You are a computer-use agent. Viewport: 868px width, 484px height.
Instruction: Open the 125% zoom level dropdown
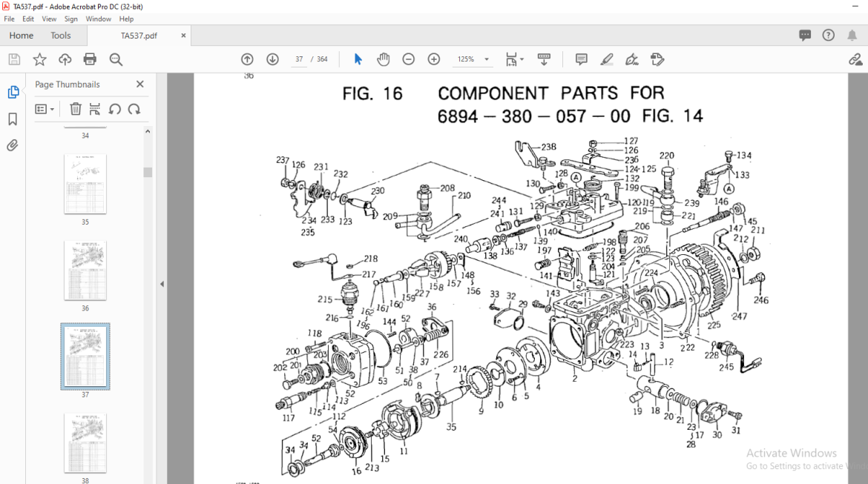[472, 59]
